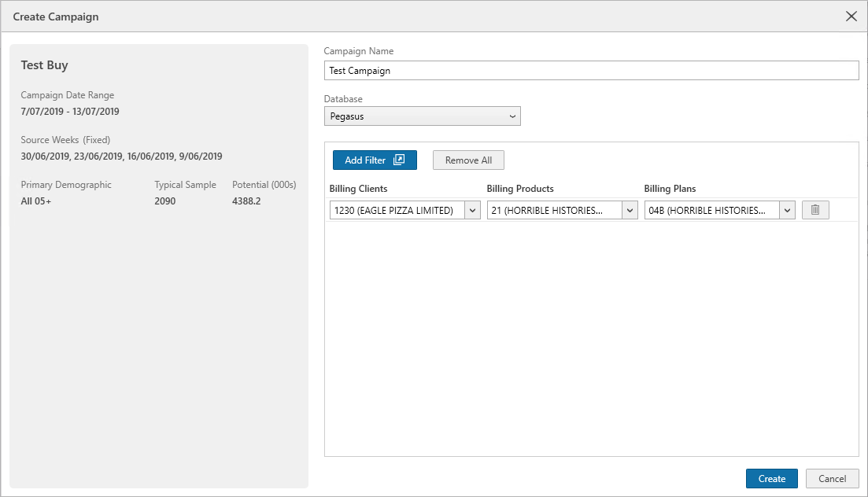Click the Test Buy heading
This screenshot has width=868, height=497.
[x=44, y=65]
